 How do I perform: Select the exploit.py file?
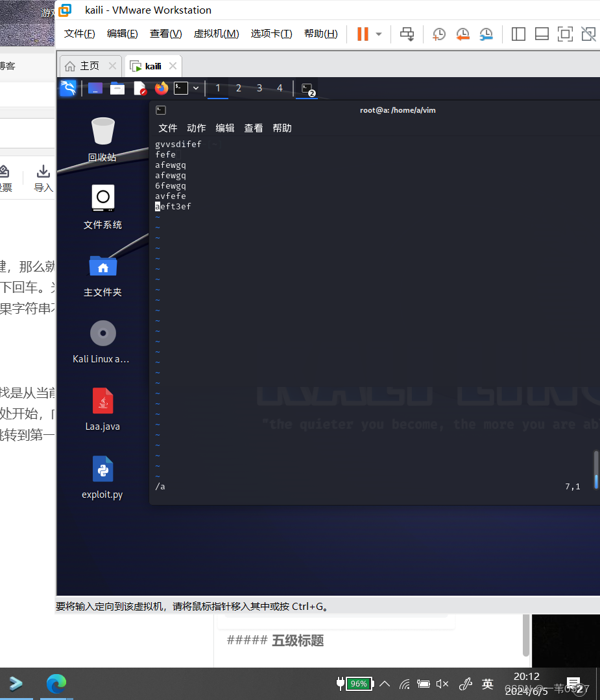pyautogui.click(x=102, y=477)
